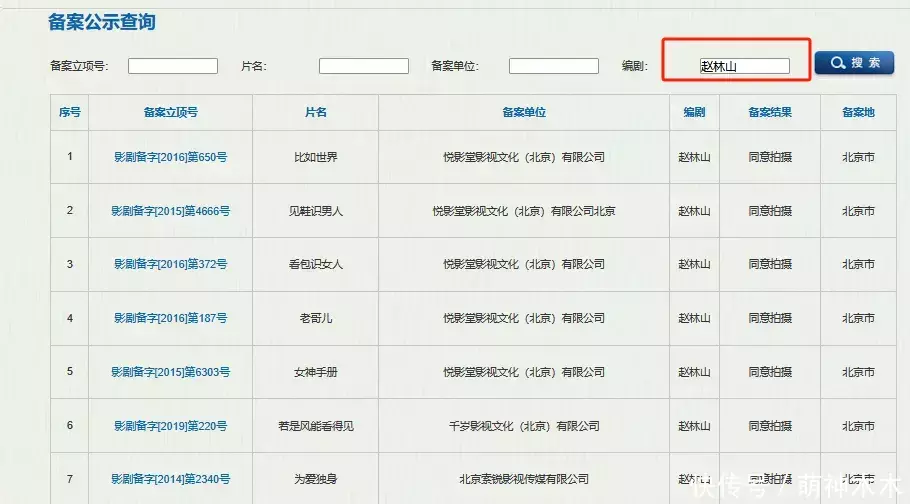Open link 影剧备字[2019]第220号
910x504 pixels.
pos(170,426)
